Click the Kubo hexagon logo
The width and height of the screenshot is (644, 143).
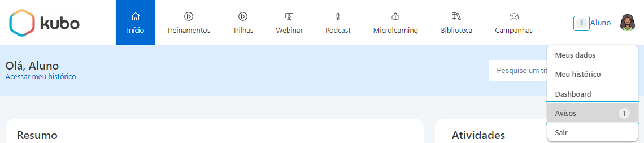pyautogui.click(x=22, y=23)
